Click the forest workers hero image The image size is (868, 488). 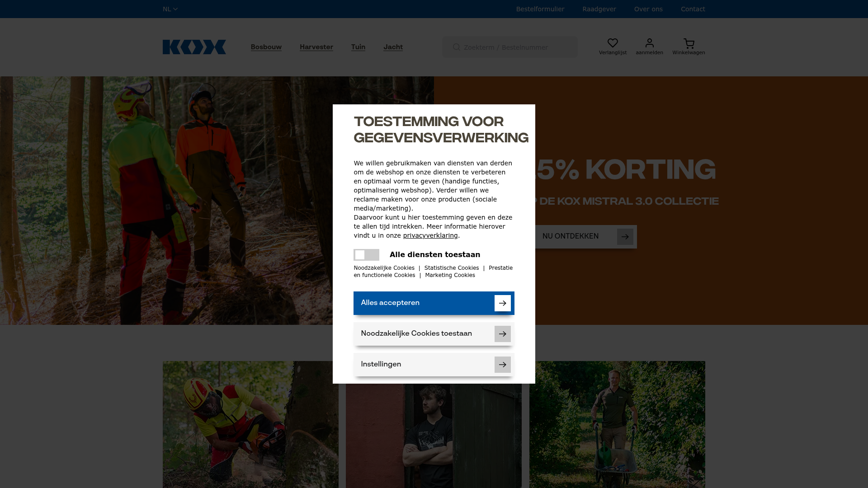coord(166,201)
